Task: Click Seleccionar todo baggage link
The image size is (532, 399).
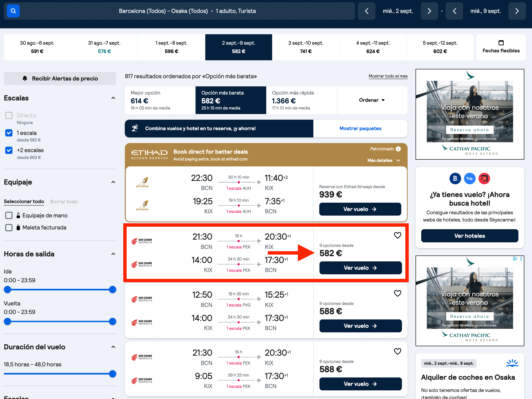Action: (x=24, y=201)
